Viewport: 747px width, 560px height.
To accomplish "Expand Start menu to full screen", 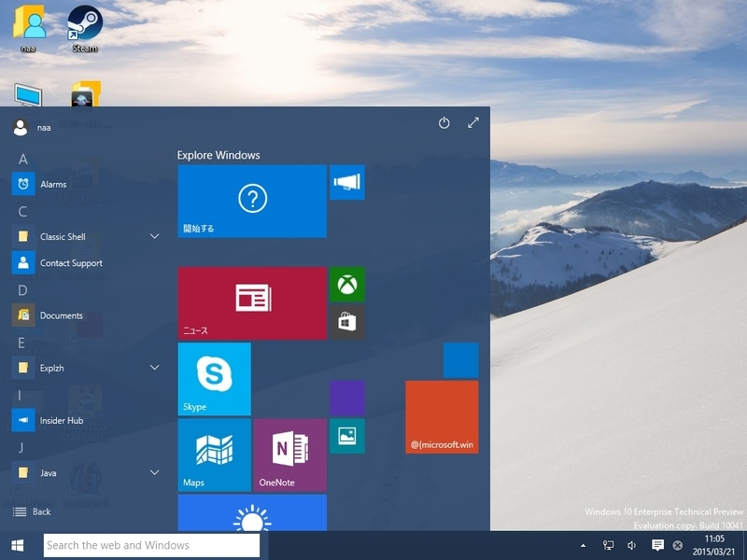I will (x=473, y=123).
